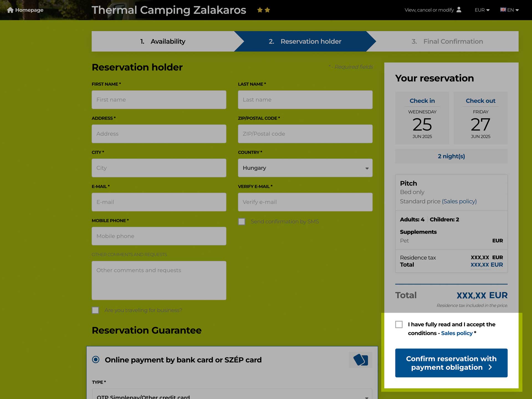
Task: Click the First name input field
Action: point(159,100)
